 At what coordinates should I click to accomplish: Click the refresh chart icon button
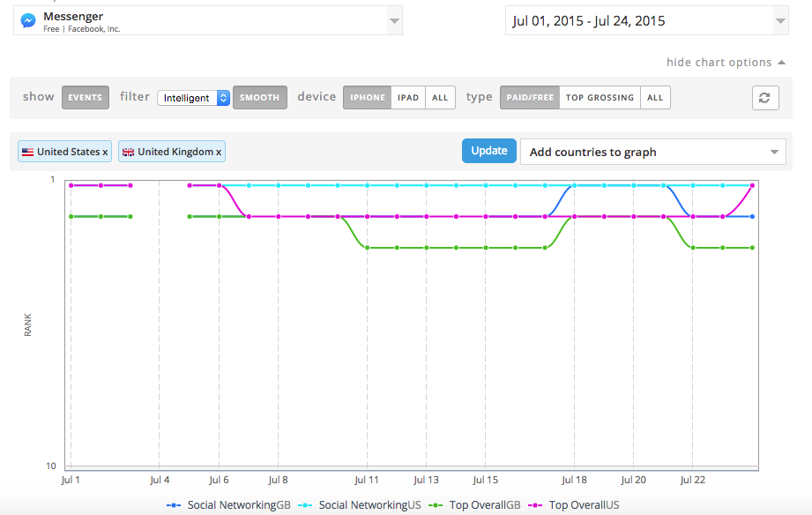click(x=765, y=98)
